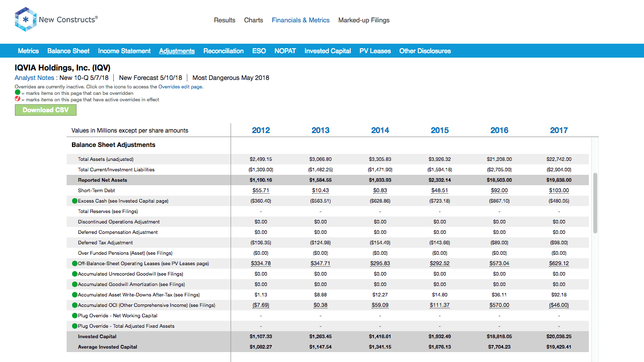The height and width of the screenshot is (362, 644).
Task: Click Short-Term Debt value $103.00
Action: click(559, 191)
